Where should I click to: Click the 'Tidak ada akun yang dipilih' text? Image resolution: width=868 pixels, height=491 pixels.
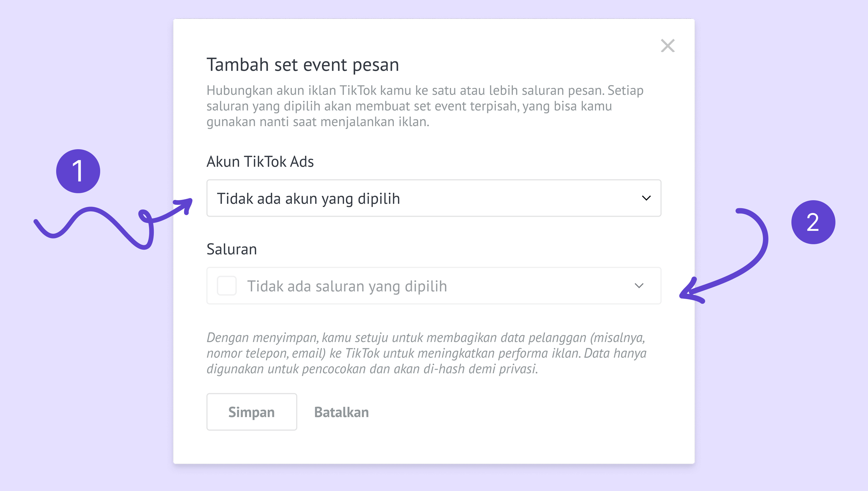click(308, 199)
